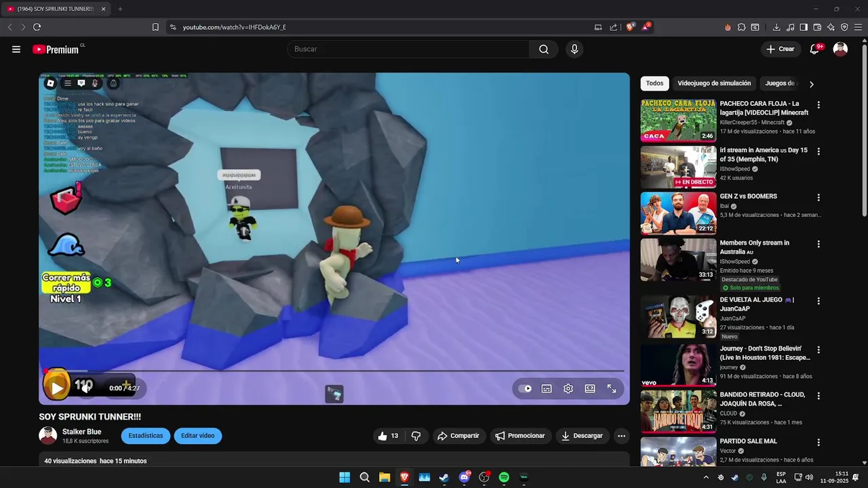868x488 pixels.
Task: Show more filter chips with right arrow
Action: 811,84
